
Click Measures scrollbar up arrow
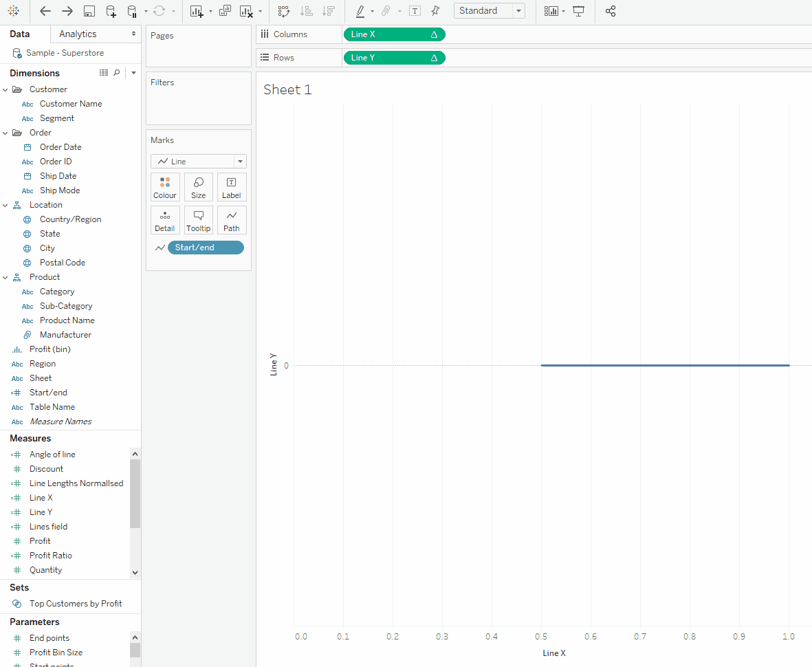tap(135, 454)
